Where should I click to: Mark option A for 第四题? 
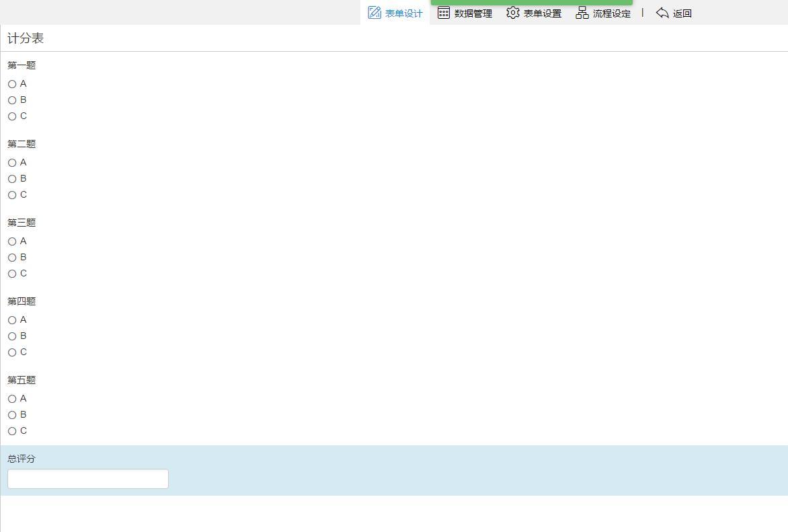12,320
